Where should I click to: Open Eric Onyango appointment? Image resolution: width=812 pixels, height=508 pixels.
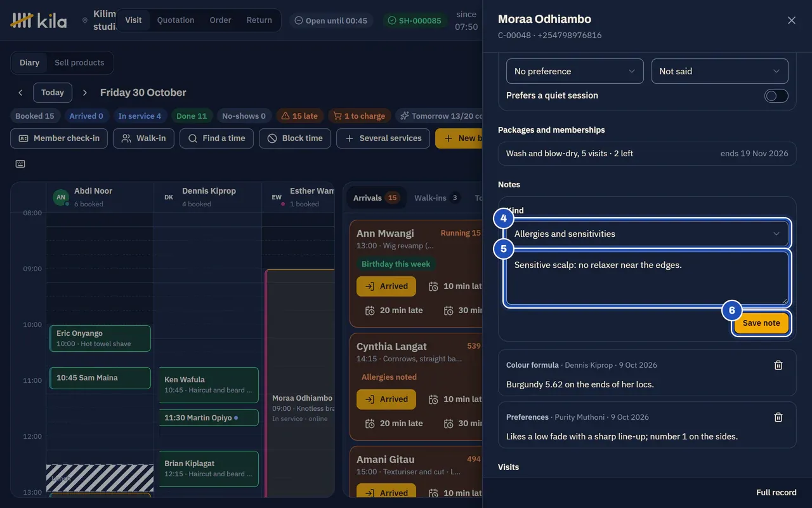[x=100, y=338]
